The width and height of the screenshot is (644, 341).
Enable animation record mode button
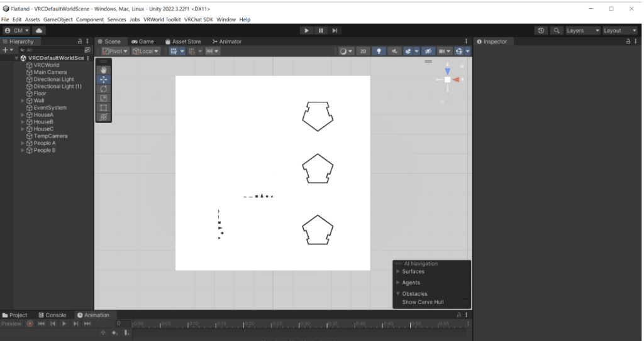[x=30, y=324]
